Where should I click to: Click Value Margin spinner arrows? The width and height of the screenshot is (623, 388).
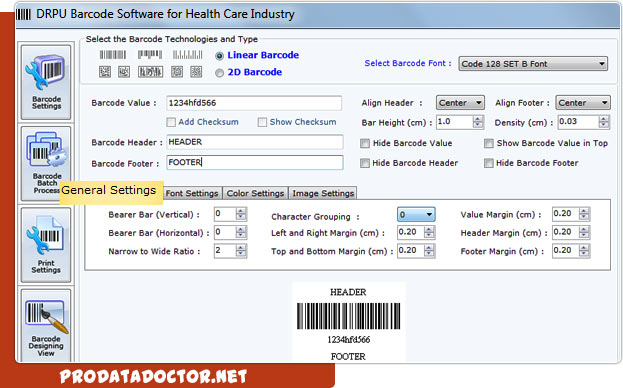[584, 214]
